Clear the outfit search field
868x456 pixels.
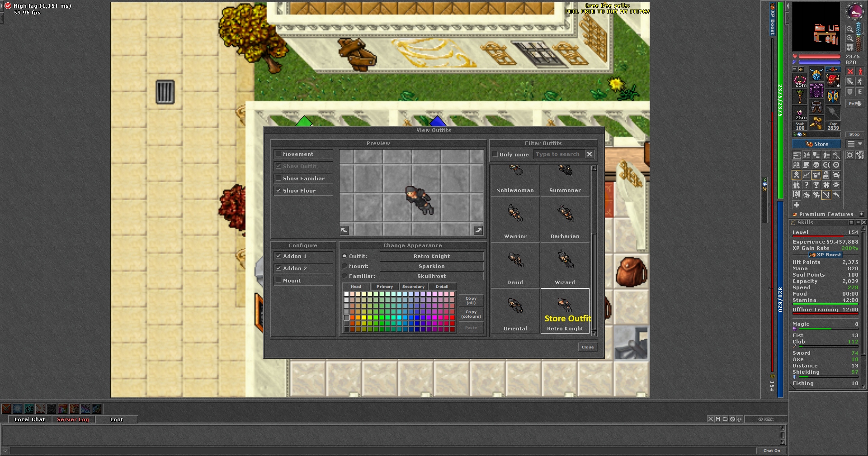590,154
